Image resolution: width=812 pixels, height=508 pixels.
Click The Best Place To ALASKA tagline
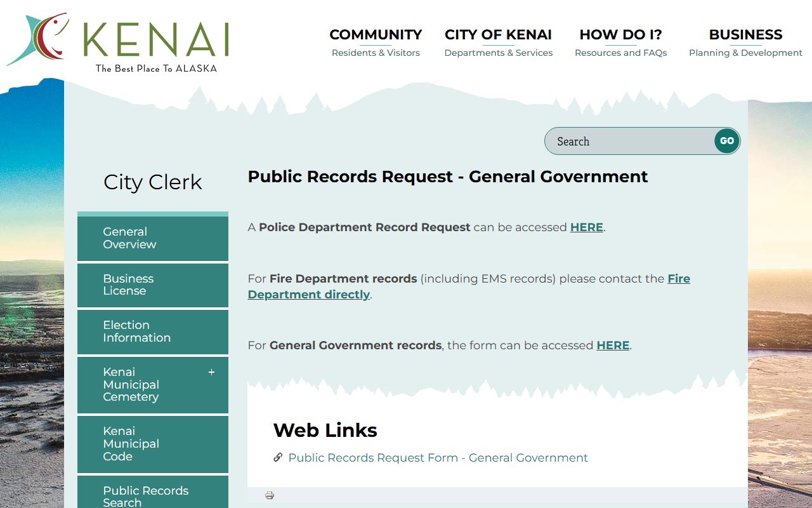(156, 68)
